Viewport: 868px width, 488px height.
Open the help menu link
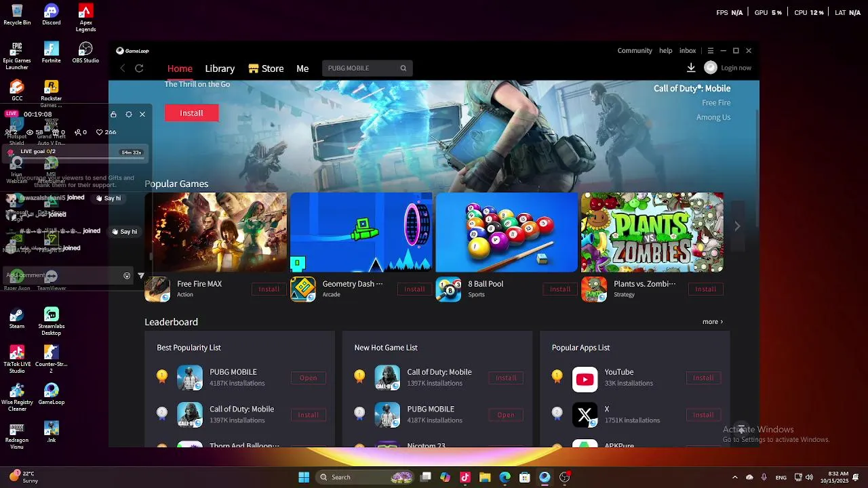tap(666, 51)
